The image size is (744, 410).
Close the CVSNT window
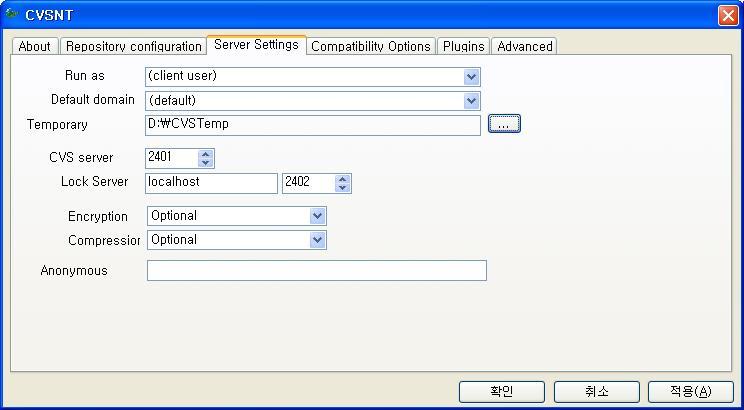728,15
